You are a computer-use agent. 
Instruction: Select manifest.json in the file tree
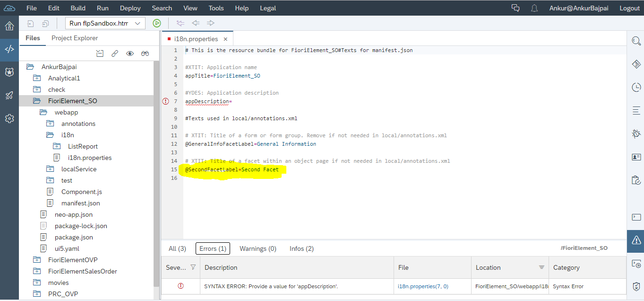point(80,203)
